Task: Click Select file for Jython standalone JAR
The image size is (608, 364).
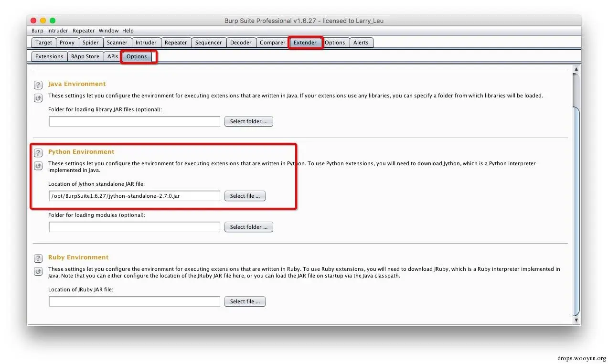Action: (245, 196)
